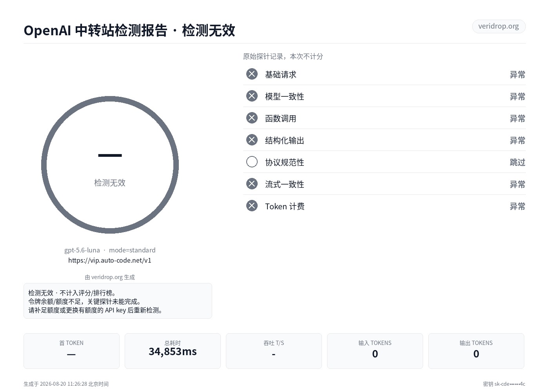The width and height of the screenshot is (549, 392).
Task: Open the https://vip.auto-code.net/v1 URL
Action: click(110, 260)
